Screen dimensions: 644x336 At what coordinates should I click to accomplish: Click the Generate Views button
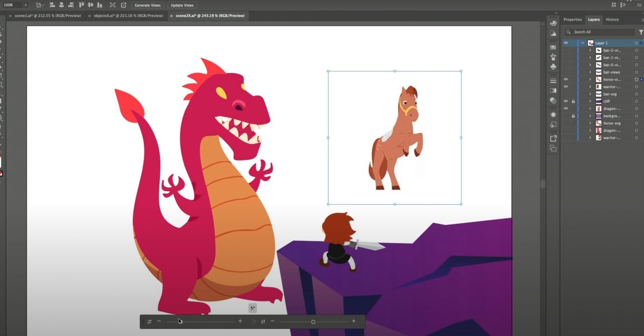[x=148, y=5]
